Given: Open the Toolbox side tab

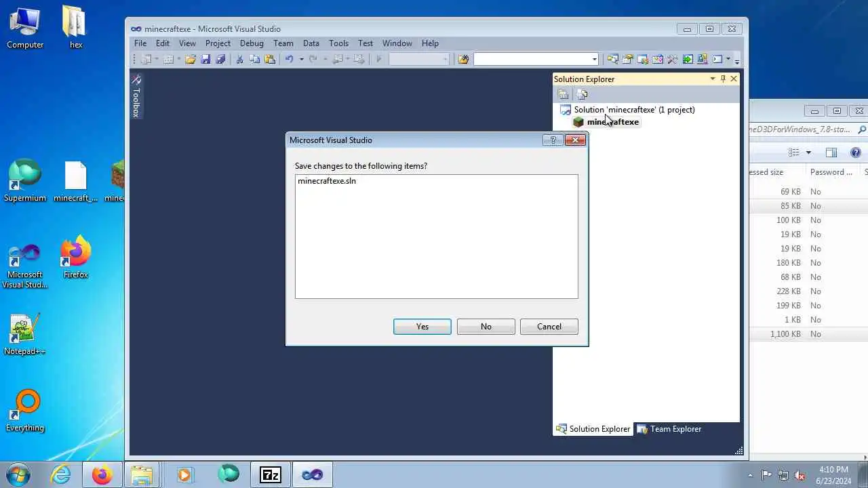Looking at the screenshot, I should [x=136, y=96].
